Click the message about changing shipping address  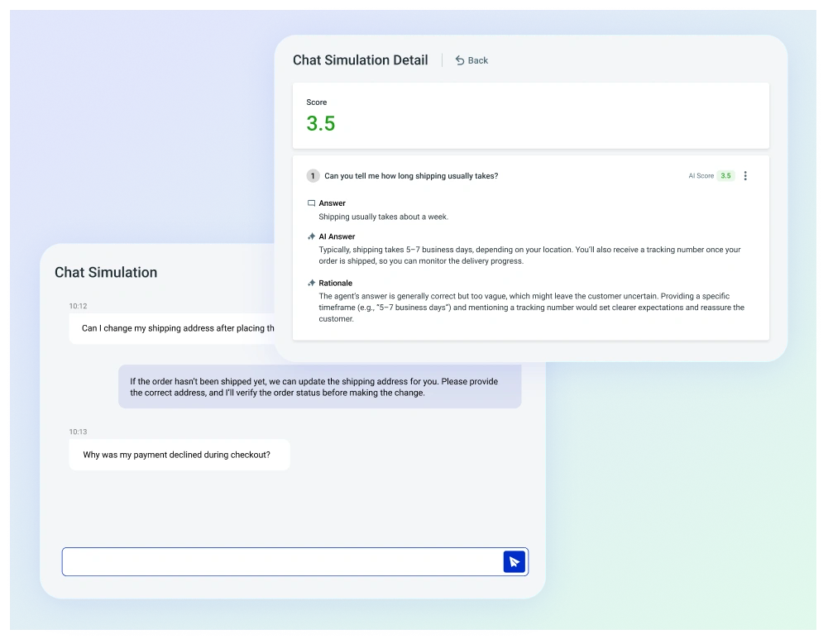(x=171, y=328)
